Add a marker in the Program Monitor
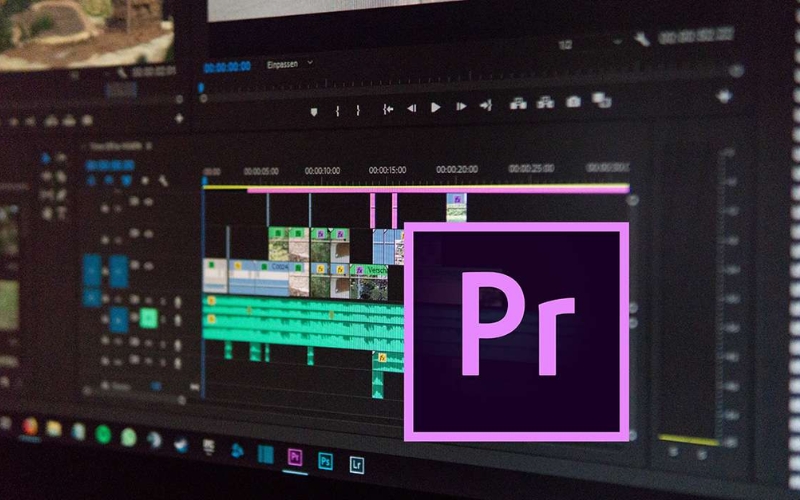Screen dimensions: 800x500 point(314,110)
